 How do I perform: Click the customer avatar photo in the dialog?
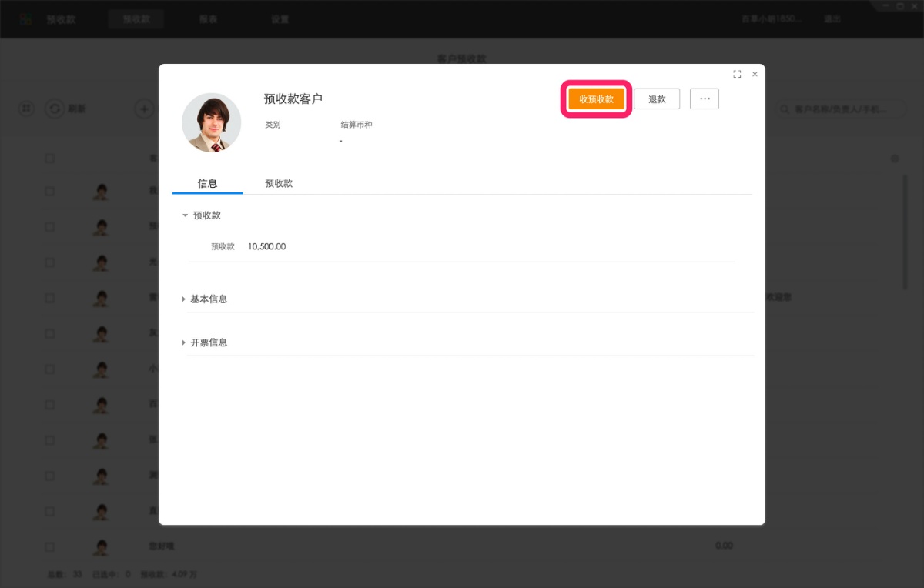(x=212, y=122)
